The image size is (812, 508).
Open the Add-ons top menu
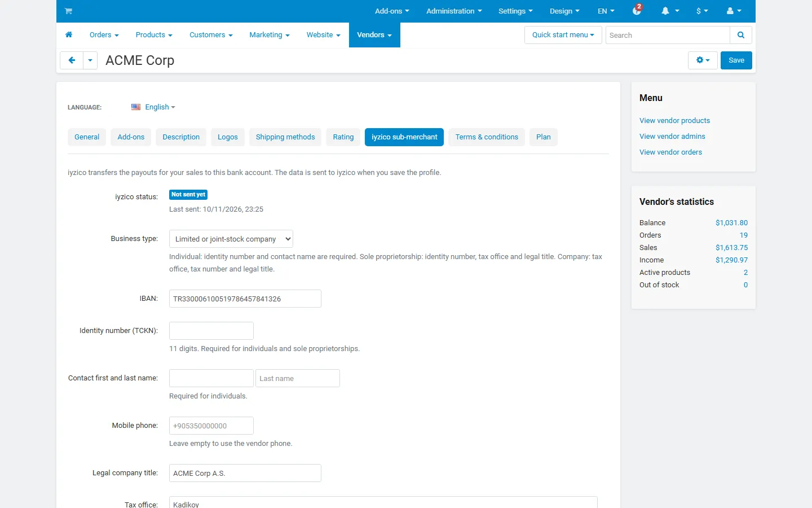point(392,11)
